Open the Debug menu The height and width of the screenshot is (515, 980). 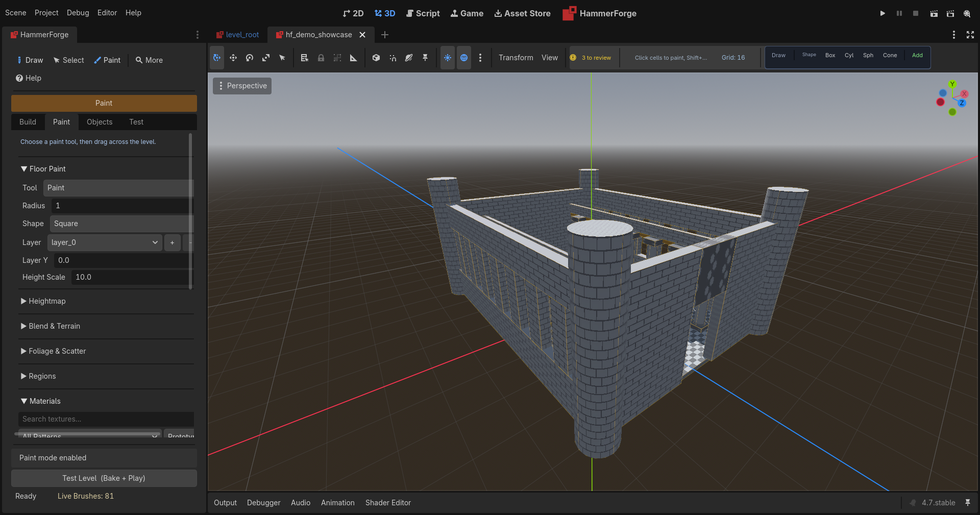[78, 13]
